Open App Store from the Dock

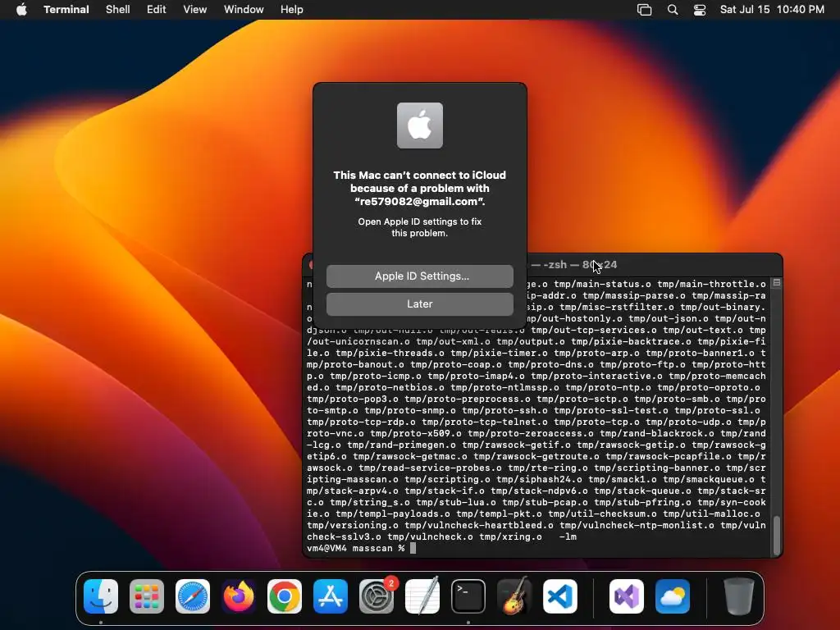pos(331,596)
